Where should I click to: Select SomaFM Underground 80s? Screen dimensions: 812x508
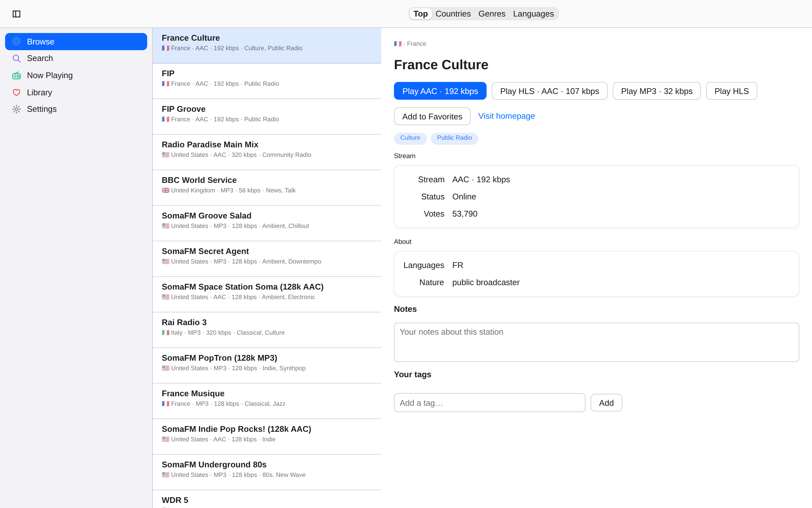[267, 472]
